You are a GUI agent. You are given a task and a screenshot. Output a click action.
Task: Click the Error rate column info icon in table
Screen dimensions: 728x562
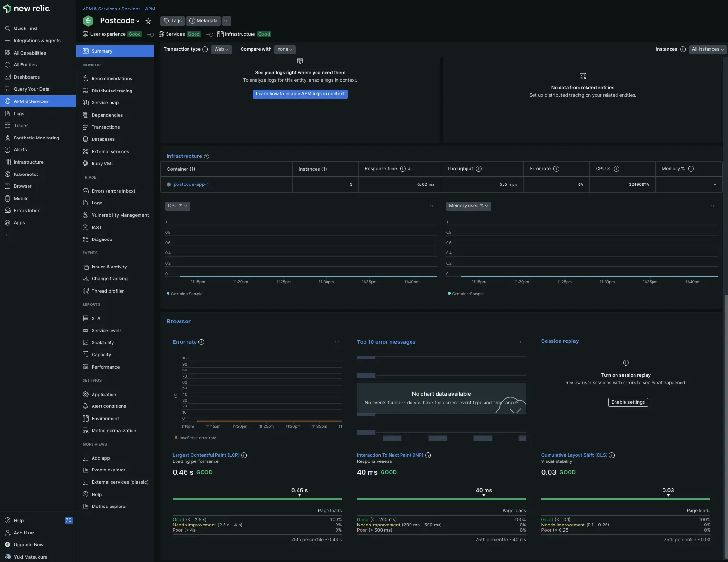556,169
